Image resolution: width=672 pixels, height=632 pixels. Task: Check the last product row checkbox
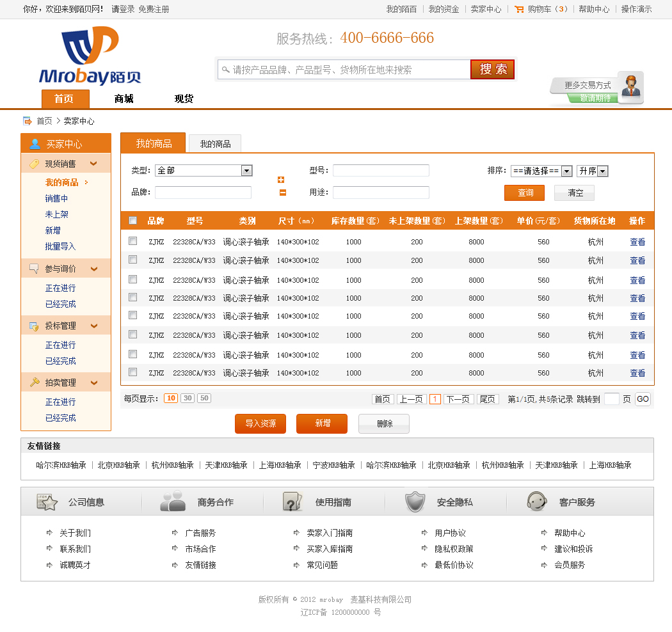133,372
